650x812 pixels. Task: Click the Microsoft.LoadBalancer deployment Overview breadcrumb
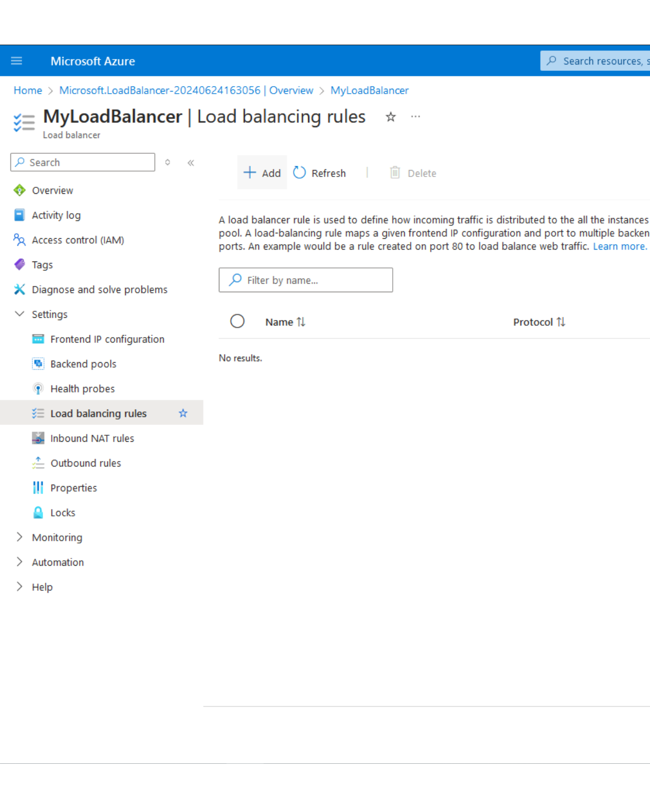click(186, 90)
